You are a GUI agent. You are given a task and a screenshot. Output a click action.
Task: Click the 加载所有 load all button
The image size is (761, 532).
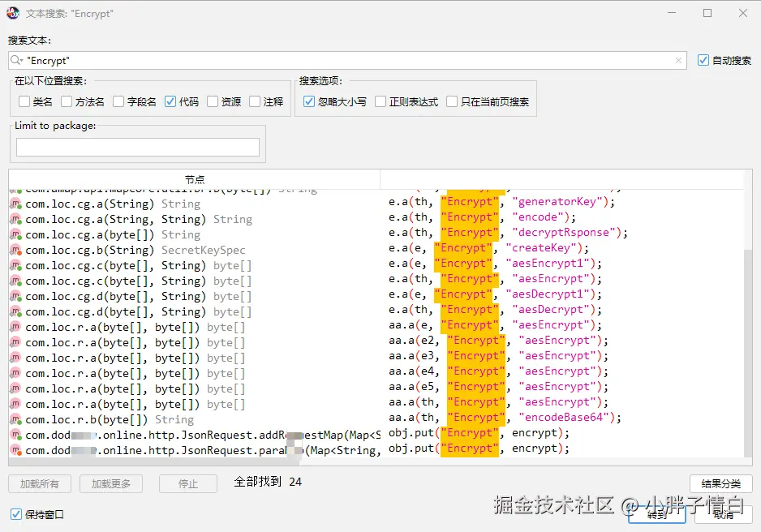40,483
